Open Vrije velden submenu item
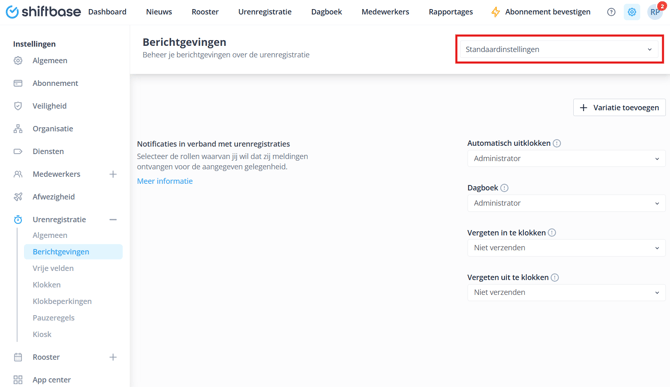This screenshot has width=670, height=387. [53, 268]
